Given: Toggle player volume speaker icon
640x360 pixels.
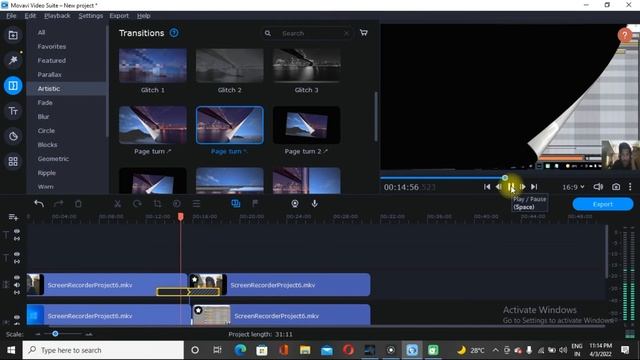Looking at the screenshot, I should pos(598,187).
